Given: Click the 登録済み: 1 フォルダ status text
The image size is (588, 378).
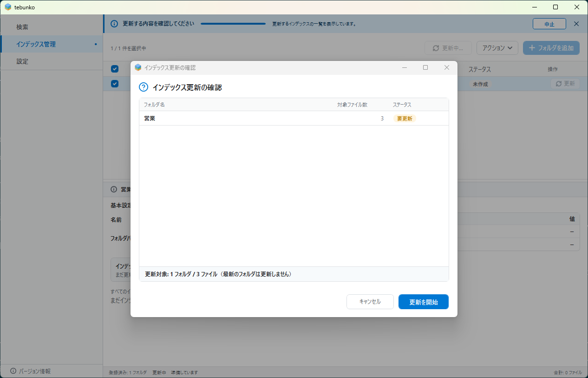Looking at the screenshot, I should tap(128, 372).
